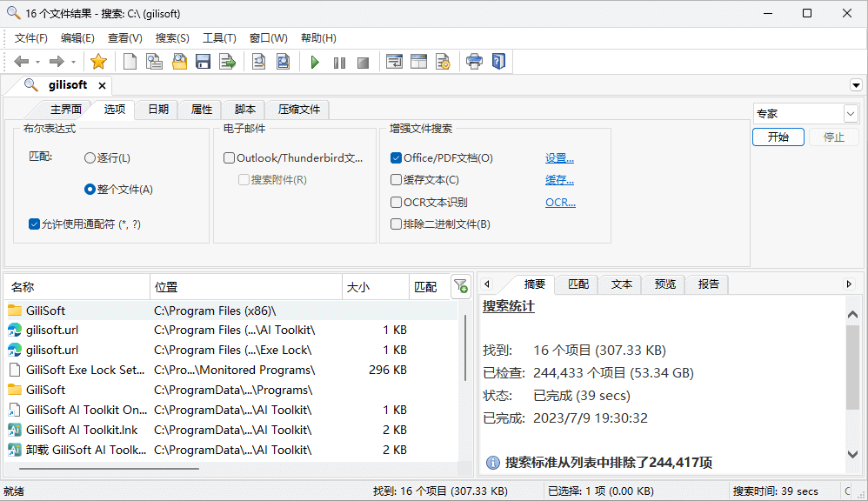Screen dimensions: 868x501
Task: Toggle Office/PDF文档(O) checkbox
Action: 396,158
